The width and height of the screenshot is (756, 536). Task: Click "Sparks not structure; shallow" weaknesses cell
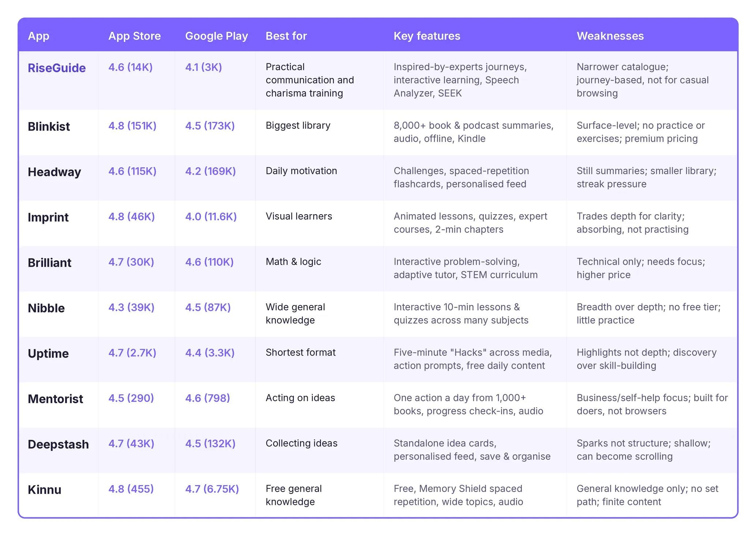click(644, 450)
